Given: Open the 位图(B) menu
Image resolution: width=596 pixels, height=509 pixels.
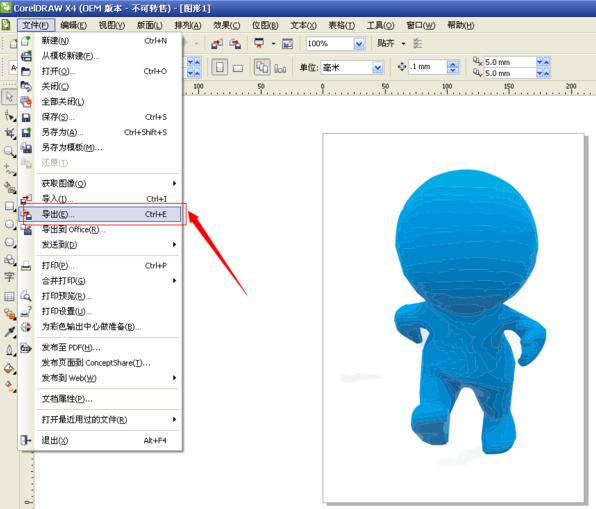Looking at the screenshot, I should (x=265, y=25).
